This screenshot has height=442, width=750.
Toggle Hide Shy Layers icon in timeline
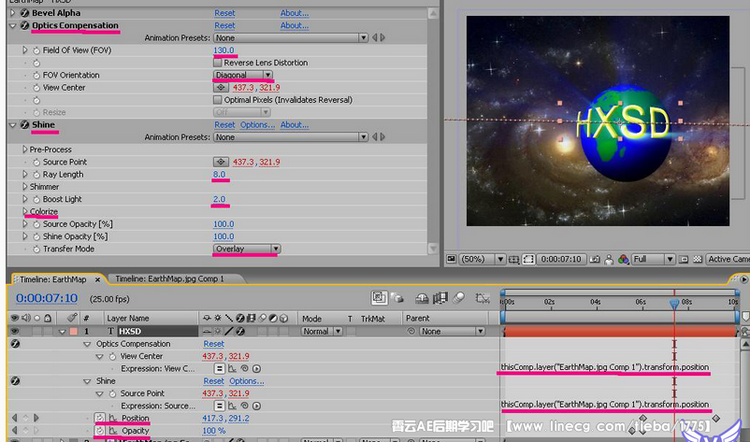click(422, 298)
